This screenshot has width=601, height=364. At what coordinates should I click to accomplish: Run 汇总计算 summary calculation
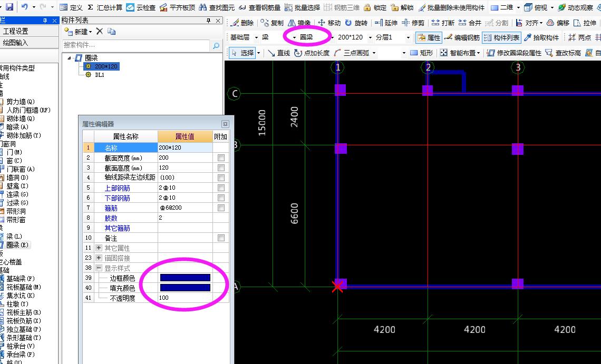point(104,7)
